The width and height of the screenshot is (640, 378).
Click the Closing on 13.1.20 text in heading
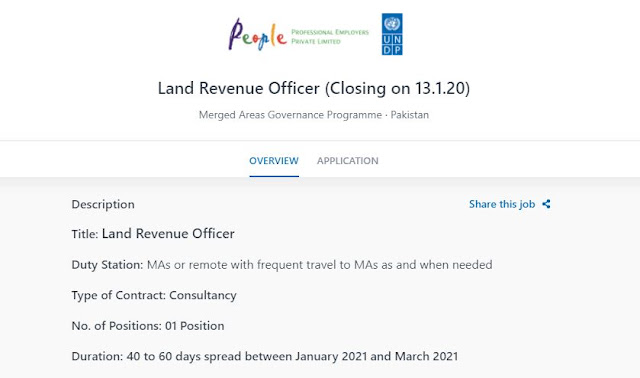(x=397, y=89)
